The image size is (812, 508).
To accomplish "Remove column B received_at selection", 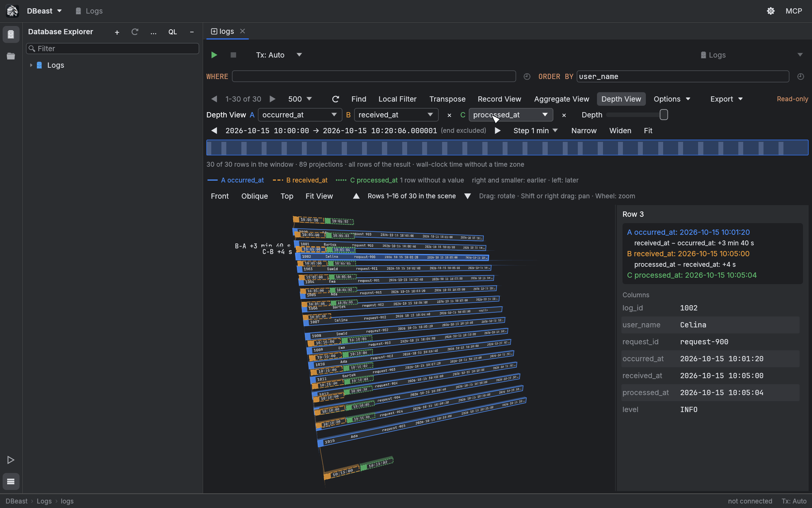I will point(449,115).
